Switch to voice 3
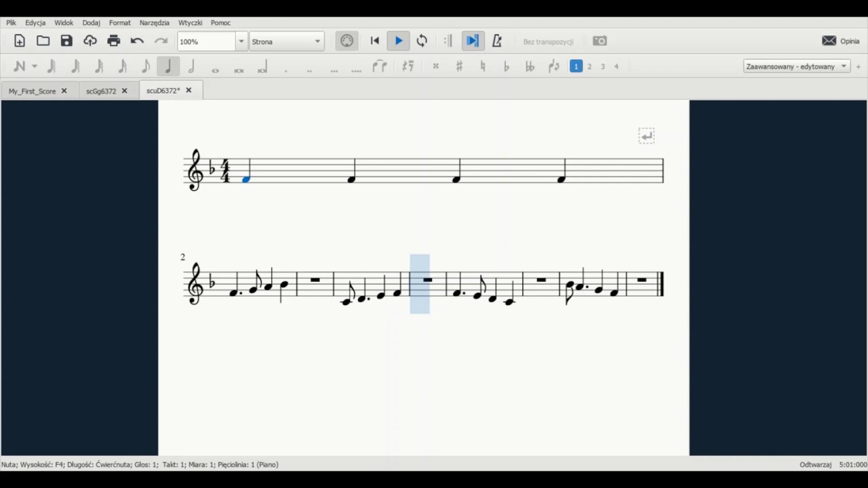This screenshot has width=868, height=488. [603, 66]
